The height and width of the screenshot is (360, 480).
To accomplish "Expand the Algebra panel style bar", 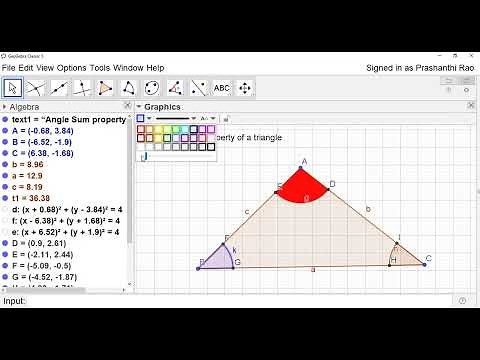I will 4,107.
